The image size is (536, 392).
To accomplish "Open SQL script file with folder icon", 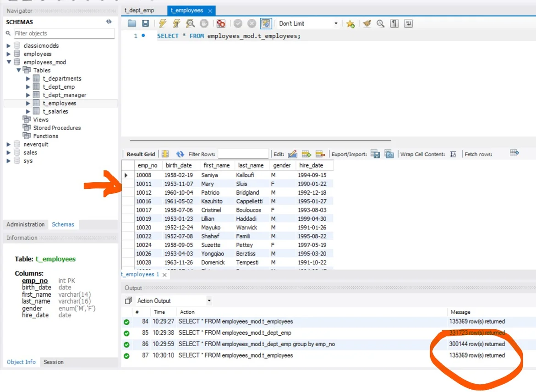I will (132, 24).
